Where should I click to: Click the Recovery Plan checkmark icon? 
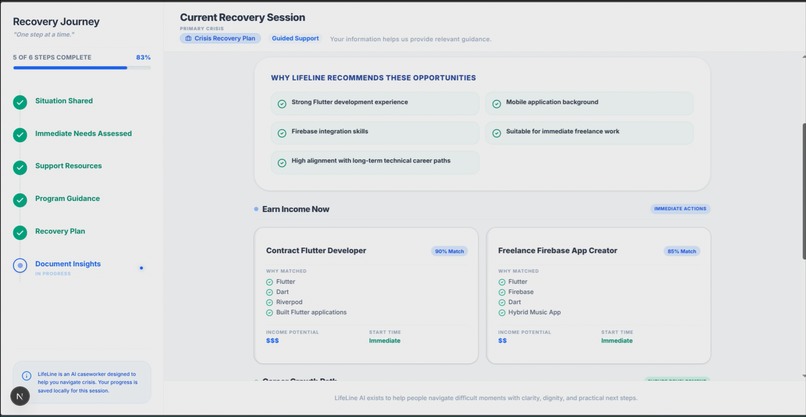(20, 233)
